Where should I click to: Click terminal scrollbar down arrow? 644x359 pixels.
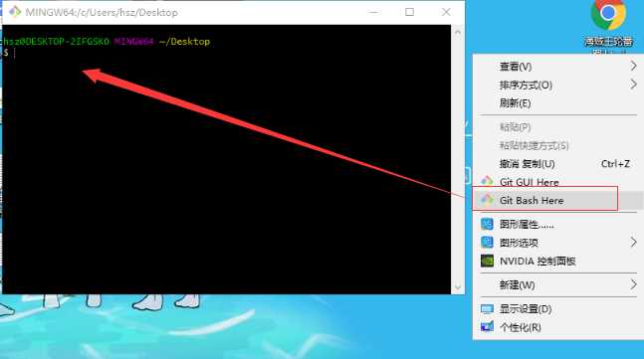458,286
